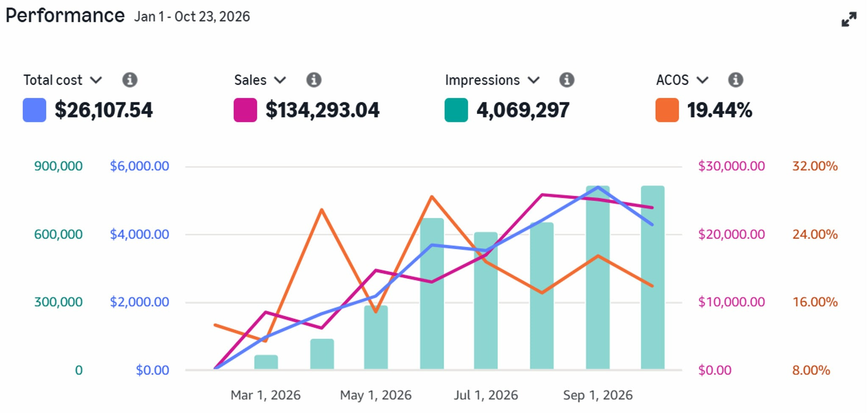
Task: Click the $2,000.00 cost axis label
Action: coord(139,302)
